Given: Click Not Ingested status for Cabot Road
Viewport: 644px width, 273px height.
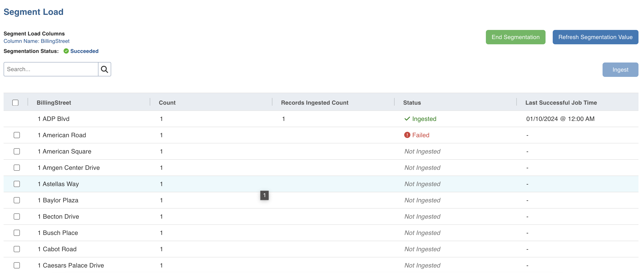Looking at the screenshot, I should [422, 249].
